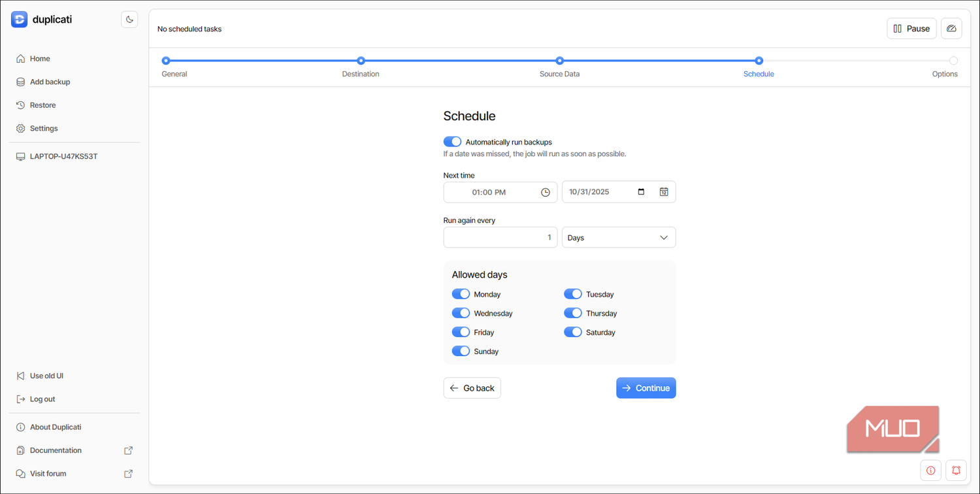Toggle Saturday allowed day off
This screenshot has height=494, width=980.
(573, 332)
